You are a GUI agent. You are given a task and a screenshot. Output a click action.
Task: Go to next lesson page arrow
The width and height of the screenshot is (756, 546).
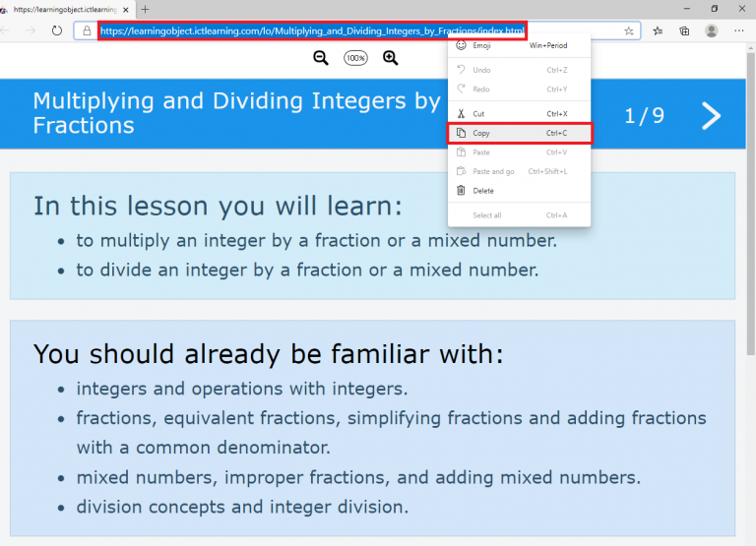coord(711,116)
